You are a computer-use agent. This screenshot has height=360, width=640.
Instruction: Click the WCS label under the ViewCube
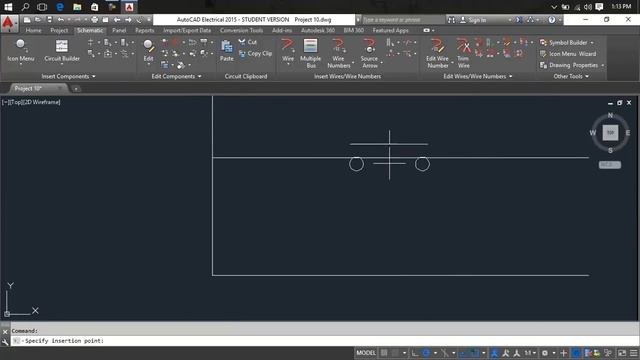(x=609, y=165)
